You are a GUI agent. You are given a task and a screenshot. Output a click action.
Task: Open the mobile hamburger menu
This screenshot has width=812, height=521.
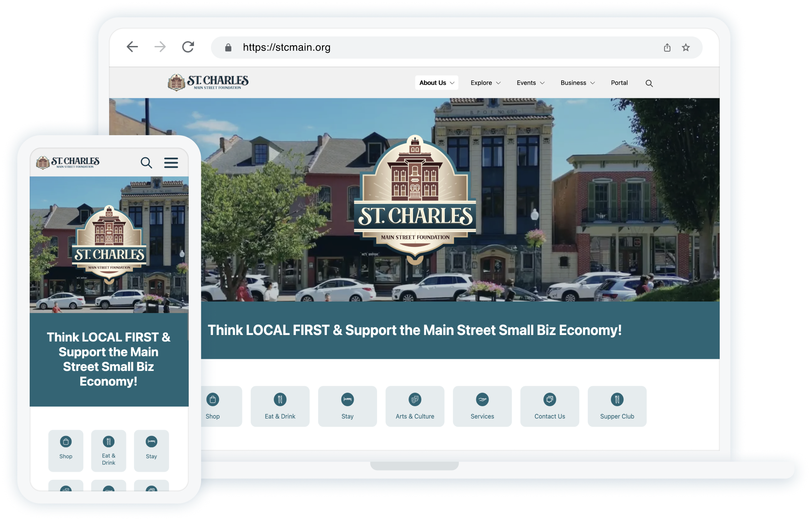[171, 162]
